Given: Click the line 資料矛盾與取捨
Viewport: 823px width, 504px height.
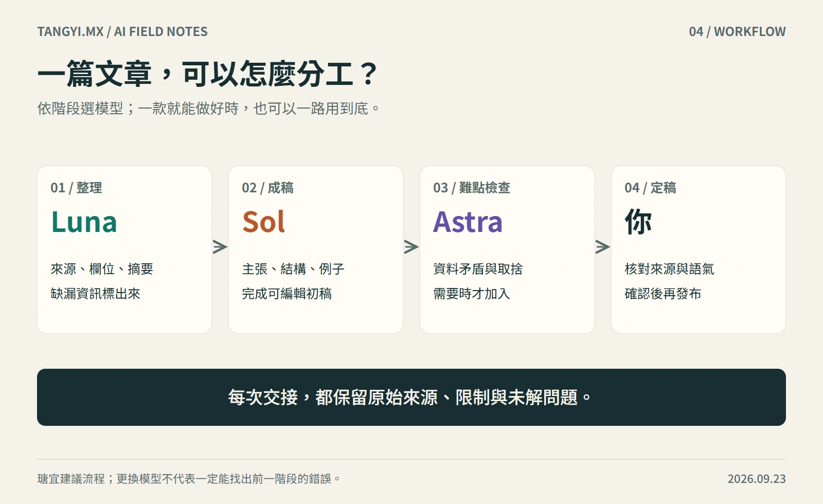Looking at the screenshot, I should (478, 269).
